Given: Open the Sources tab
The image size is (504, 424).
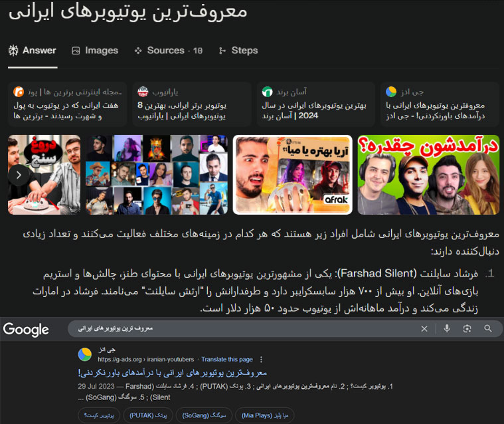Looking at the screenshot, I should click(169, 51).
